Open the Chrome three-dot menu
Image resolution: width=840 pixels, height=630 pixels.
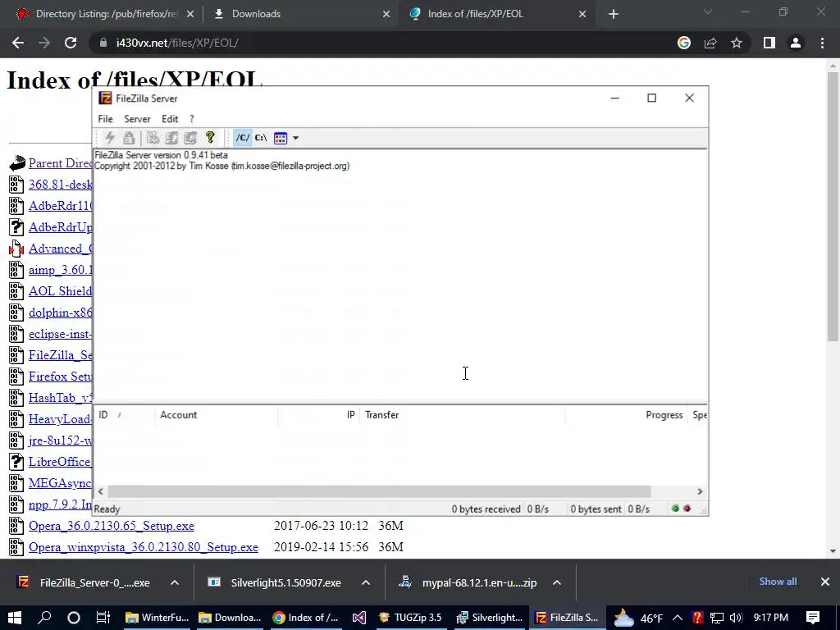point(822,43)
